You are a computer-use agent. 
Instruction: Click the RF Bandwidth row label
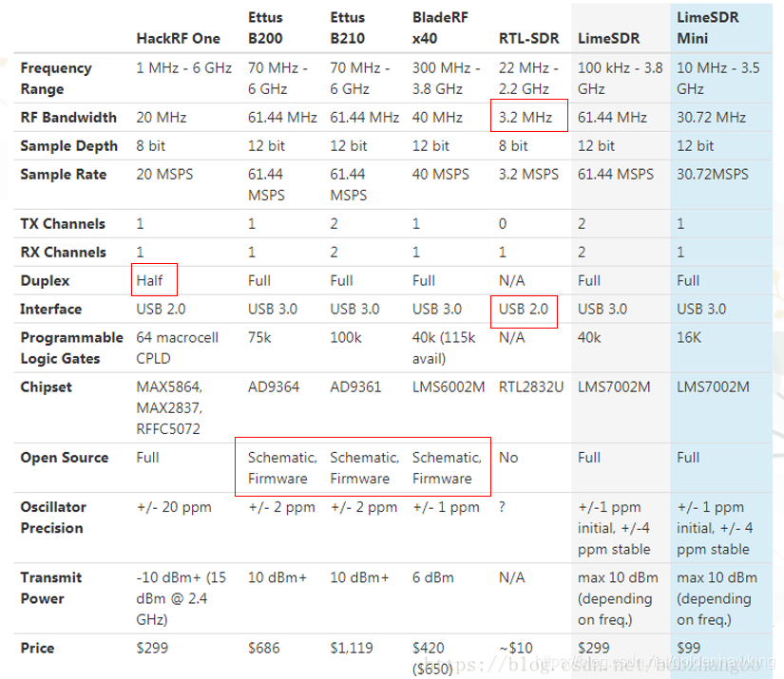pos(68,118)
